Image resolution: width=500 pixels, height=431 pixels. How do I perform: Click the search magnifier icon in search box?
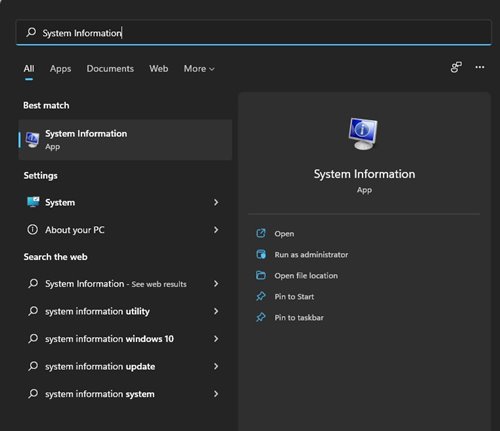[31, 32]
